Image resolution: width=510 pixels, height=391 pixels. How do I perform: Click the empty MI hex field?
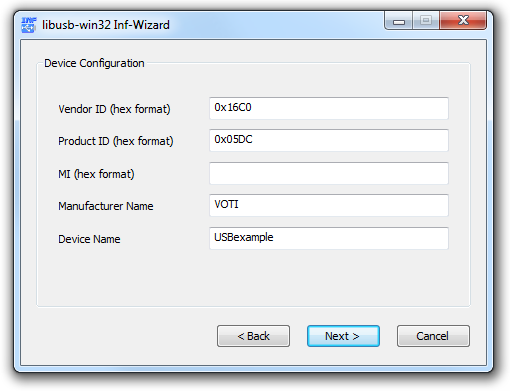click(x=329, y=173)
